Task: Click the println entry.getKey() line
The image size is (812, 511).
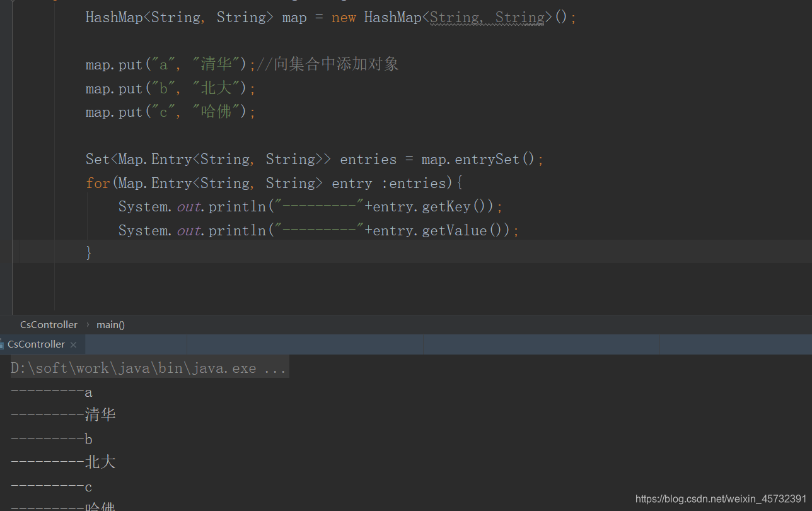Action: coord(311,206)
